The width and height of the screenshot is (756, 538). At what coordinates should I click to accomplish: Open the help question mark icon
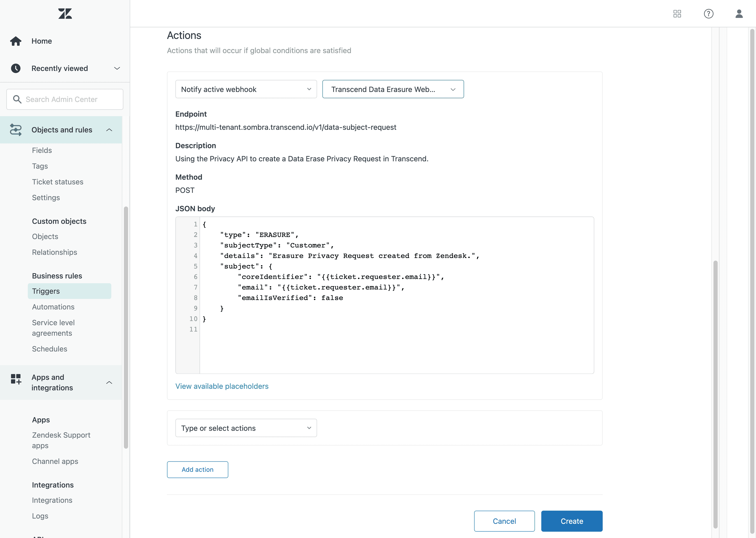pos(708,14)
